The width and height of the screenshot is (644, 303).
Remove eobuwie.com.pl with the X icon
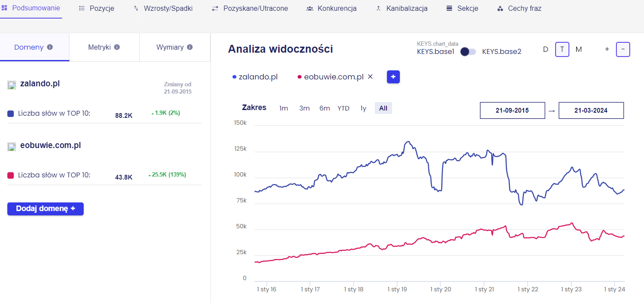point(370,77)
